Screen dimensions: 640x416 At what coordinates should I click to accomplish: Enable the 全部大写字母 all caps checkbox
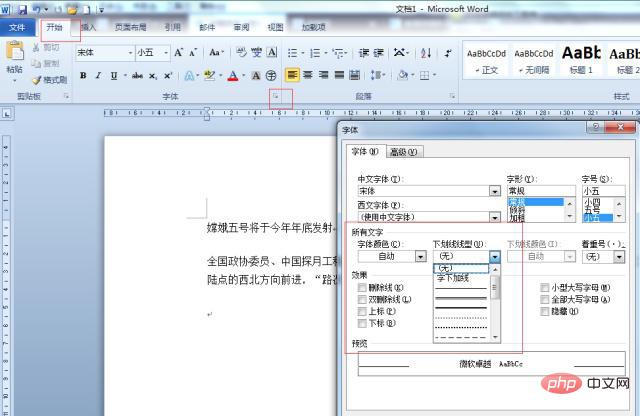pos(545,299)
